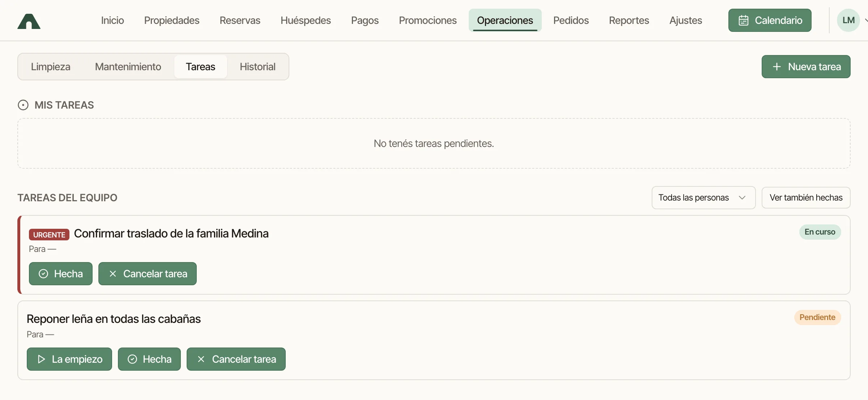Start the leña task with La empiezo
Image resolution: width=868 pixels, height=400 pixels.
coord(69,359)
